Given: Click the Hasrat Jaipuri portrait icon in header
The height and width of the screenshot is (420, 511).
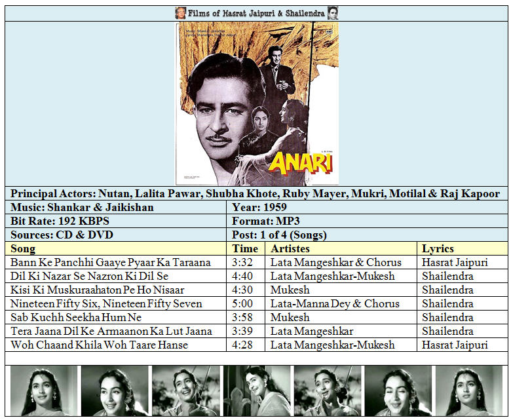Looking at the screenshot, I should [x=180, y=13].
